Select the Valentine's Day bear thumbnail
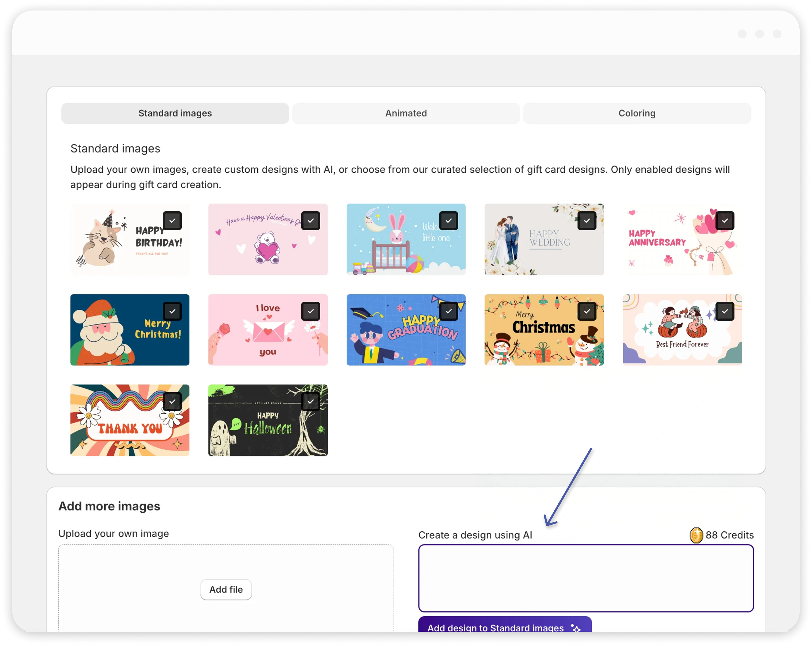Viewport: 812px width, 646px height. (x=268, y=239)
